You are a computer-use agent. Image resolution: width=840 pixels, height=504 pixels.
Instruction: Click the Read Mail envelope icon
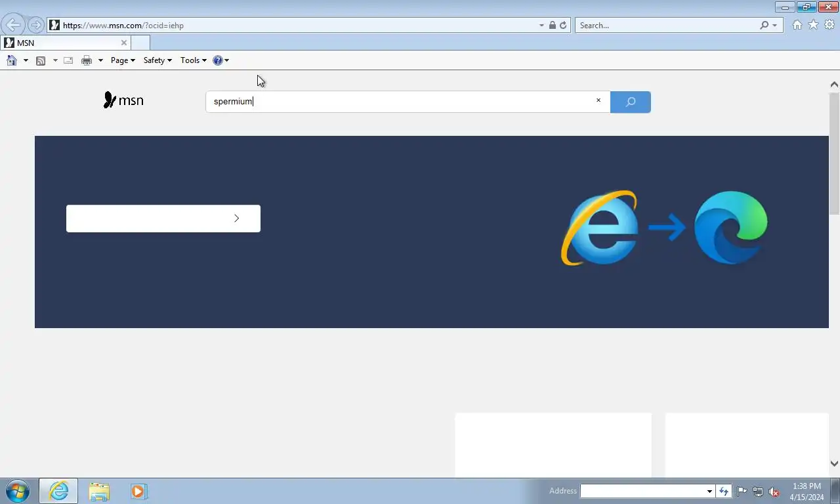pyautogui.click(x=68, y=60)
